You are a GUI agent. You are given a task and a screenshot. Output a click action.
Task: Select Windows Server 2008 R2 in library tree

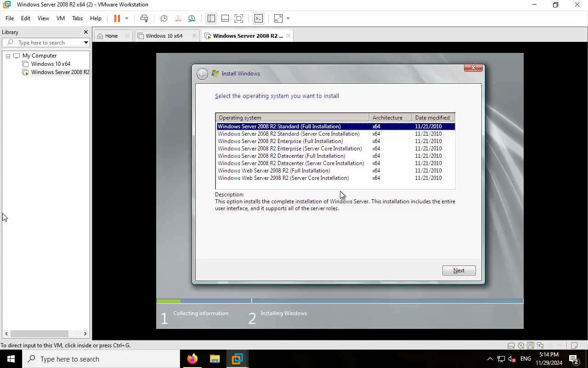(x=60, y=72)
